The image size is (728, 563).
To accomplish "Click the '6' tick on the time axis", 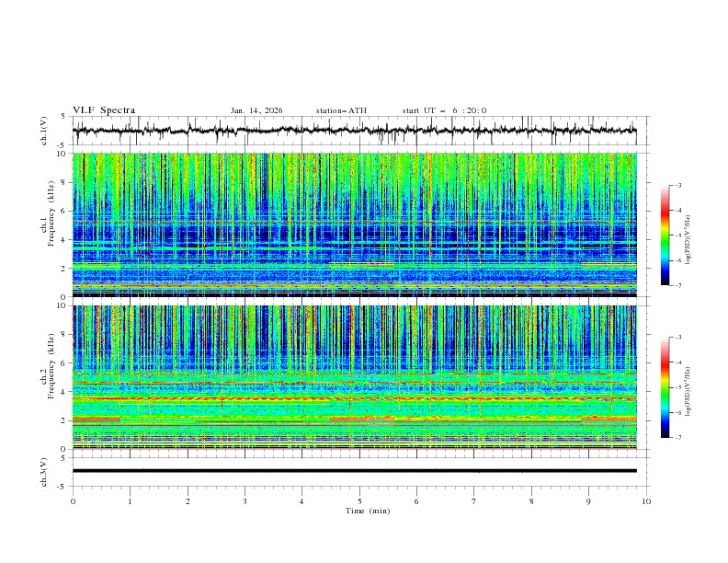I will click(x=417, y=501).
